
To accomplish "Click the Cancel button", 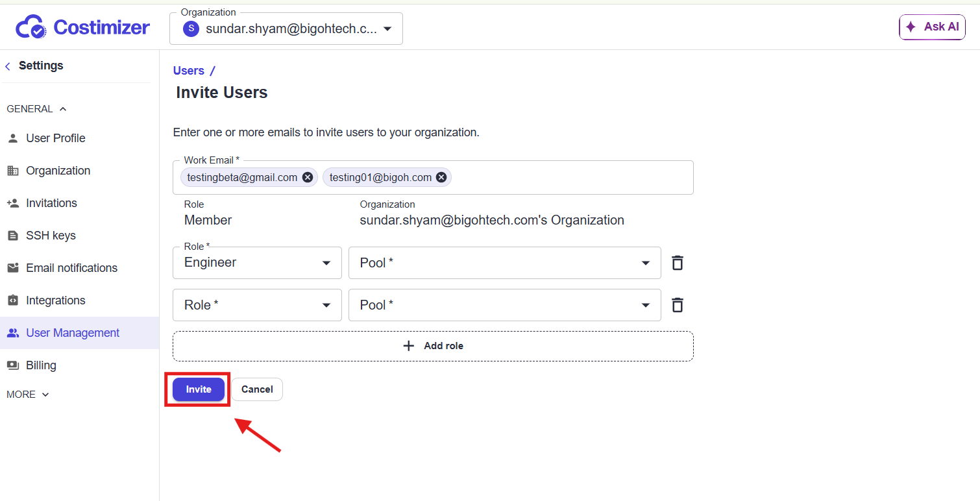I will [x=257, y=389].
